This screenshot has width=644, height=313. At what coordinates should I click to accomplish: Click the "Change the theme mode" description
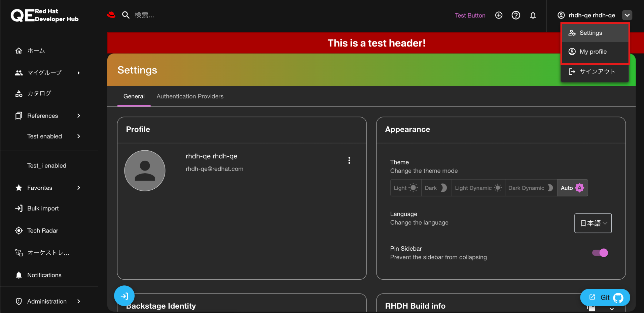424,171
